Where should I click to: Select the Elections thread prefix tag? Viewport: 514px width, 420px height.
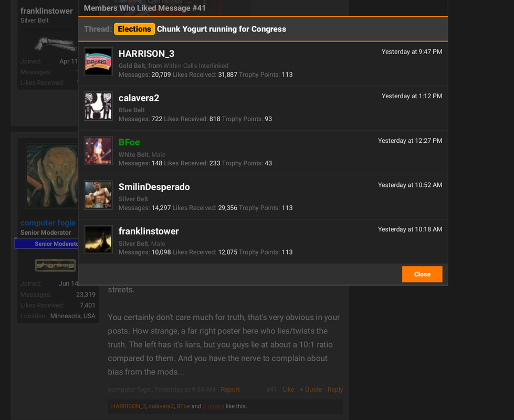pyautogui.click(x=134, y=29)
